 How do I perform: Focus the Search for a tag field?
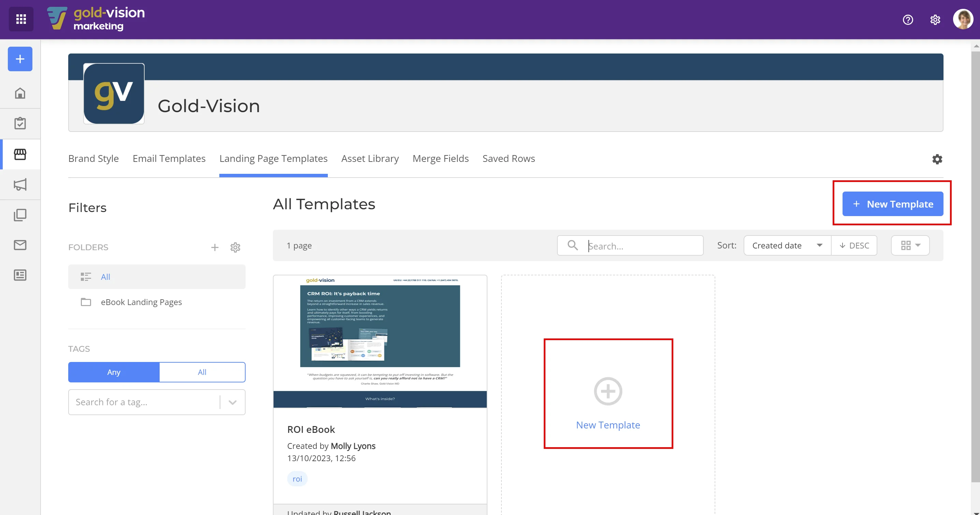coord(145,402)
